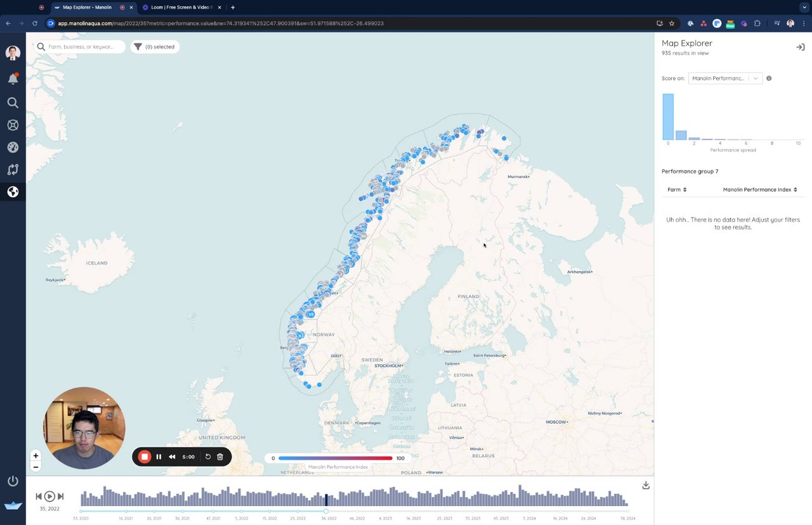Open the (0) selected filter dropdown
Image resolution: width=812 pixels, height=525 pixels.
155,46
